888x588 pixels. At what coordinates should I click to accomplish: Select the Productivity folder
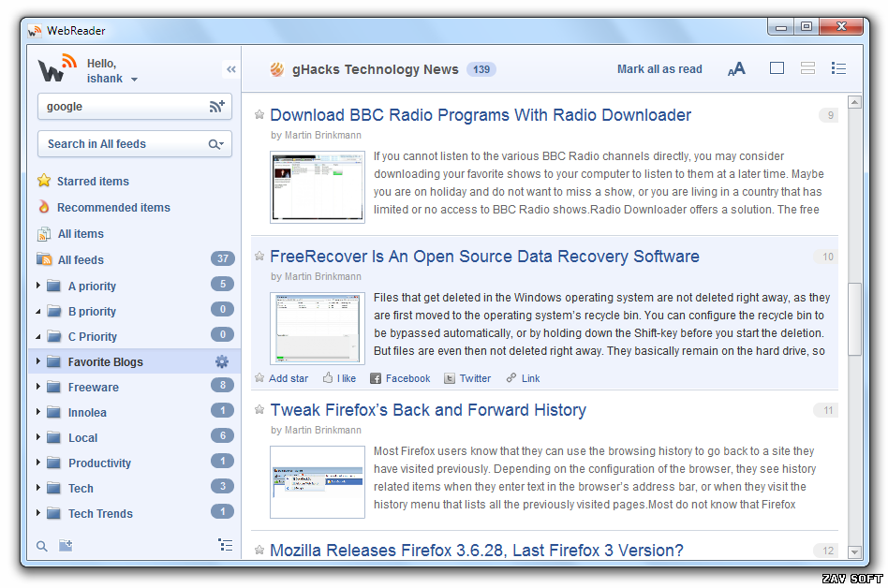pyautogui.click(x=99, y=463)
